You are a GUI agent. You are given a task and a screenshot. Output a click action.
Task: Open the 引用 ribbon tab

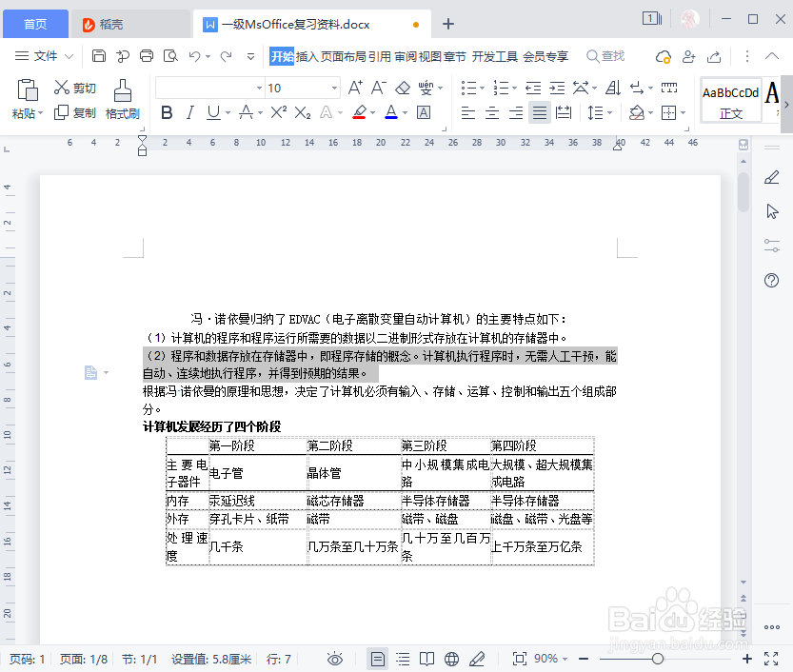coord(380,56)
